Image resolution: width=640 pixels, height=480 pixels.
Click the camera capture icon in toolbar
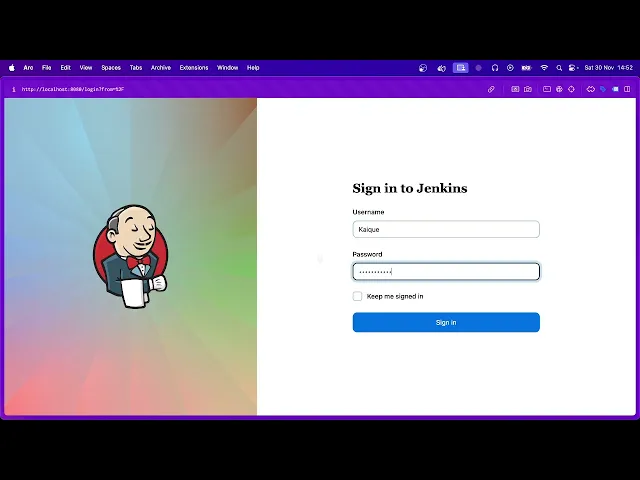click(528, 89)
